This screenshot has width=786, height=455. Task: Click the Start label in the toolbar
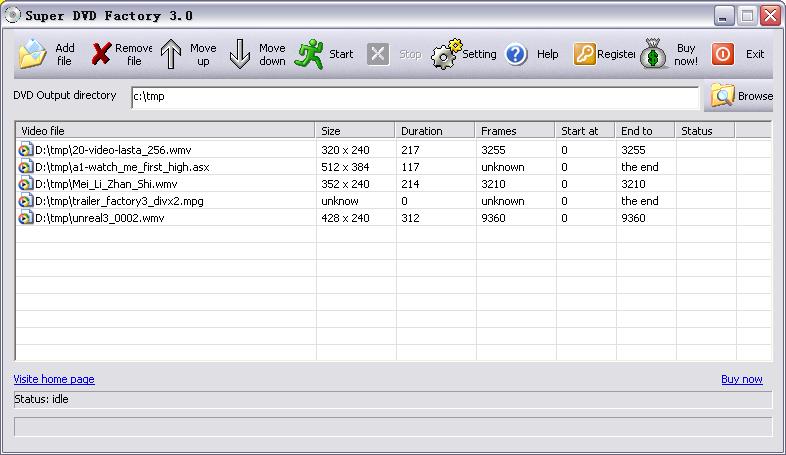pyautogui.click(x=341, y=54)
